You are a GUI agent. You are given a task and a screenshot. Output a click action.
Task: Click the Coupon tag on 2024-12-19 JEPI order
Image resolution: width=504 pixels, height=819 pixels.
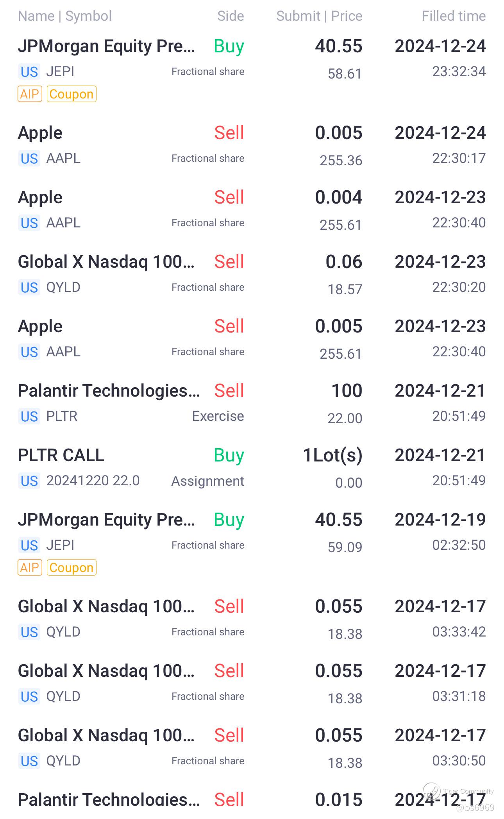[71, 568]
